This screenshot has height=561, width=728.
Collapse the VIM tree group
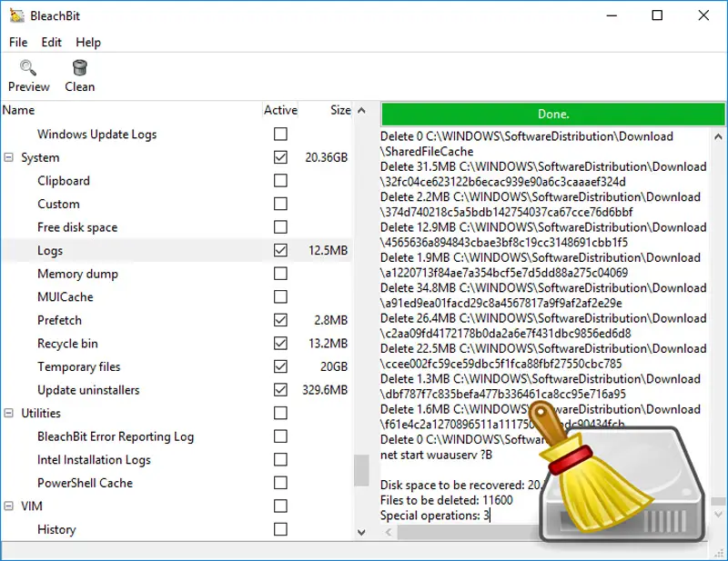pos(8,506)
